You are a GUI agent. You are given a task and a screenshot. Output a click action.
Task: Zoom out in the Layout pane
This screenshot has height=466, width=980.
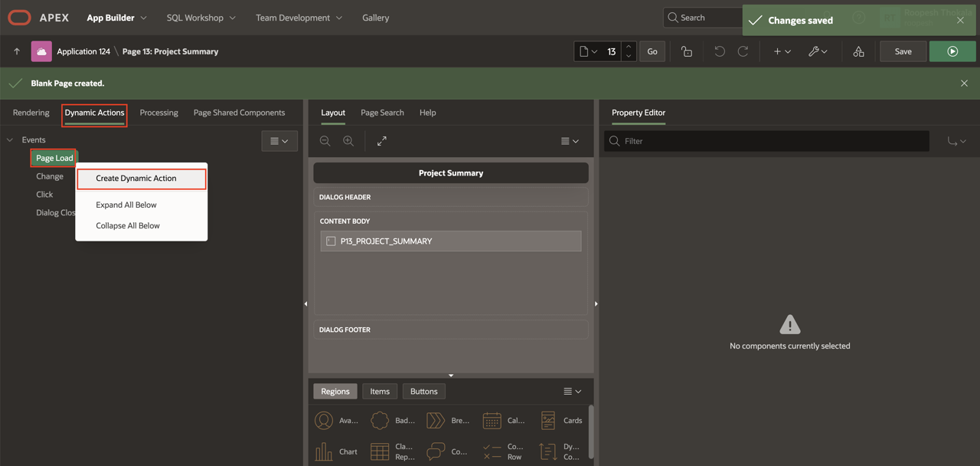coord(325,141)
